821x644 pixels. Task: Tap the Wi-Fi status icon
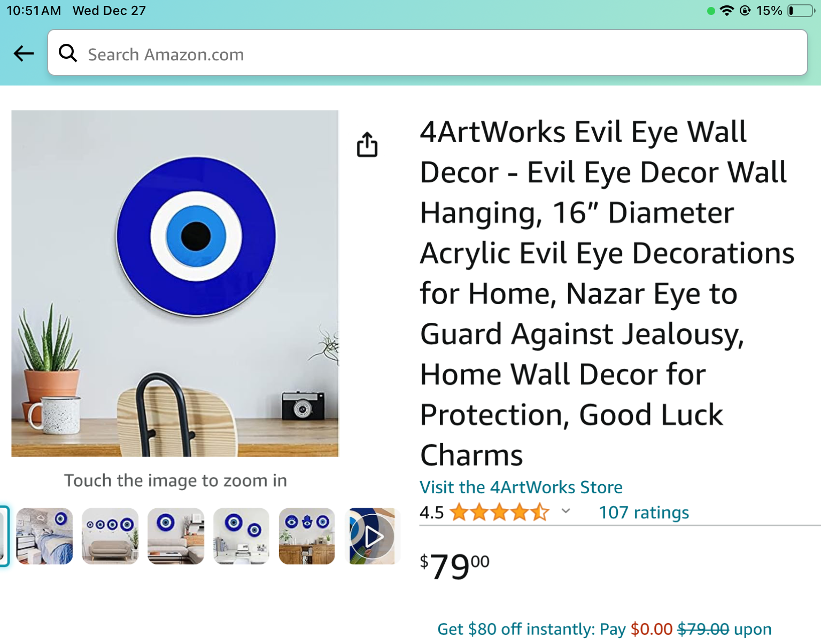(x=726, y=11)
